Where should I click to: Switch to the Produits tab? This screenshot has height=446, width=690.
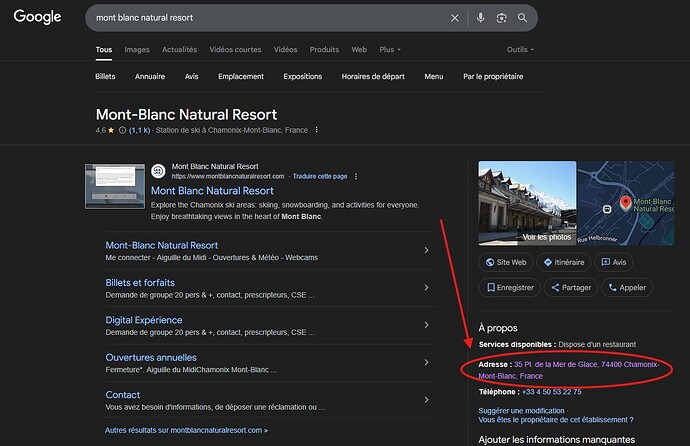(x=324, y=50)
